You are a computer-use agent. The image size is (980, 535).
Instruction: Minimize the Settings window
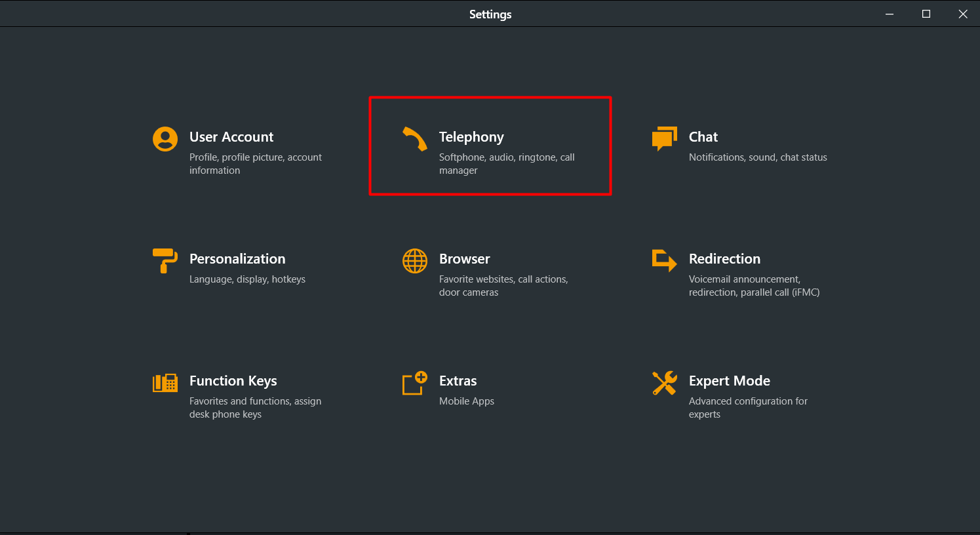(x=890, y=14)
